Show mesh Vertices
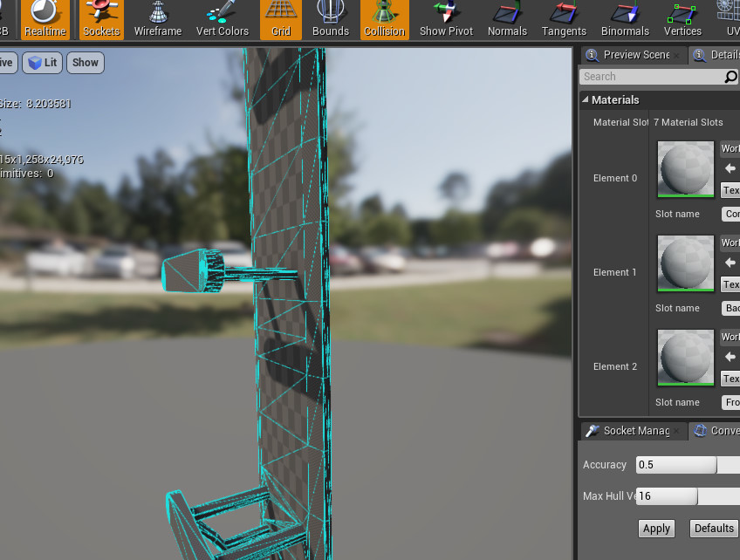 (682, 20)
